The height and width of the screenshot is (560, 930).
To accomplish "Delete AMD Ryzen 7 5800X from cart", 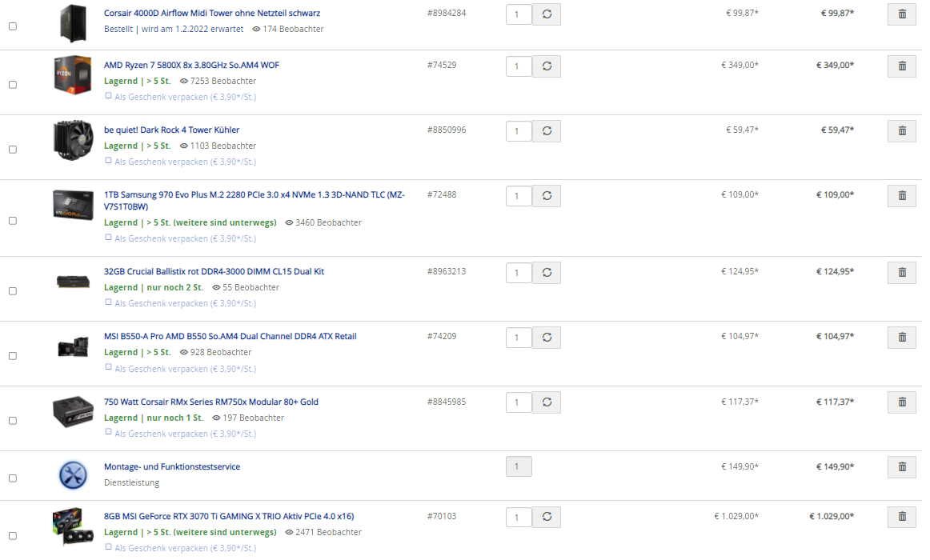I will [x=901, y=66].
